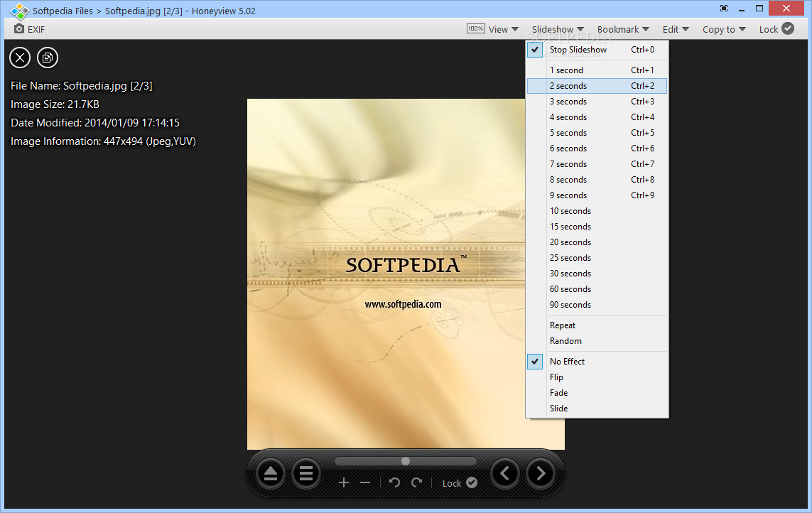The image size is (812, 513).
Task: Open the Edit dropdown
Action: 676,30
